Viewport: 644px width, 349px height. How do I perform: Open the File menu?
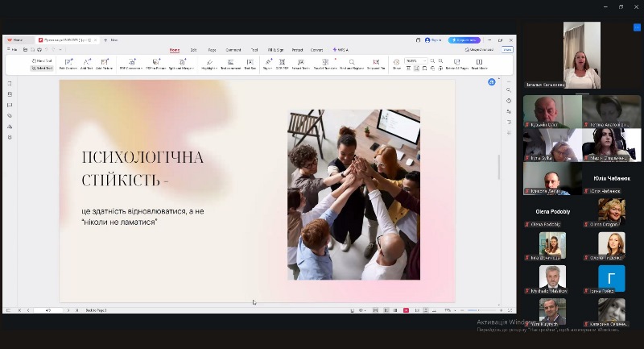[12, 50]
